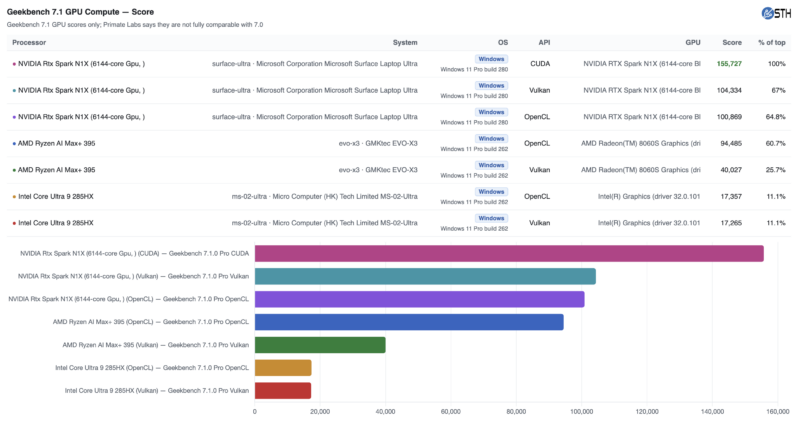Select the Windows badge in the 17,265 score row
This screenshot has width=800, height=423.
491,218
